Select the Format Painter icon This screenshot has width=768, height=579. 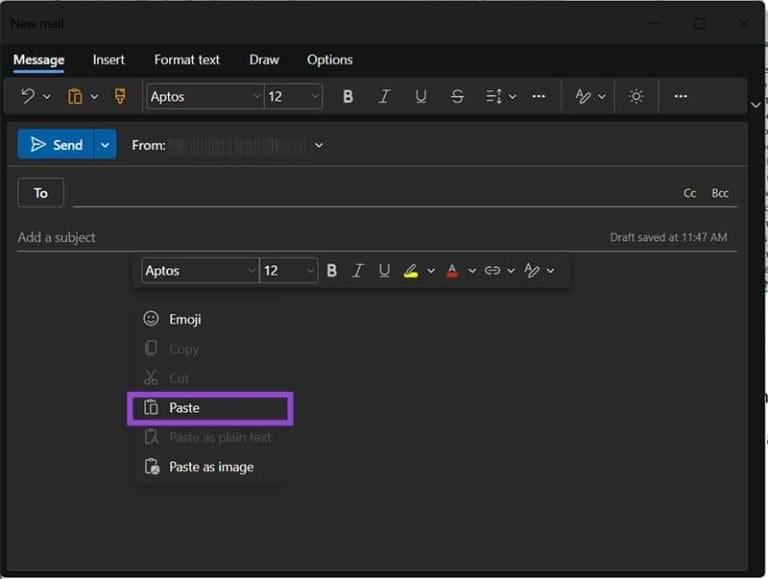coord(120,96)
